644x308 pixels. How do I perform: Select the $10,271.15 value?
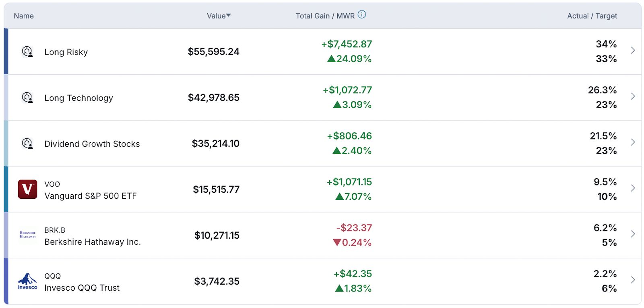[217, 235]
